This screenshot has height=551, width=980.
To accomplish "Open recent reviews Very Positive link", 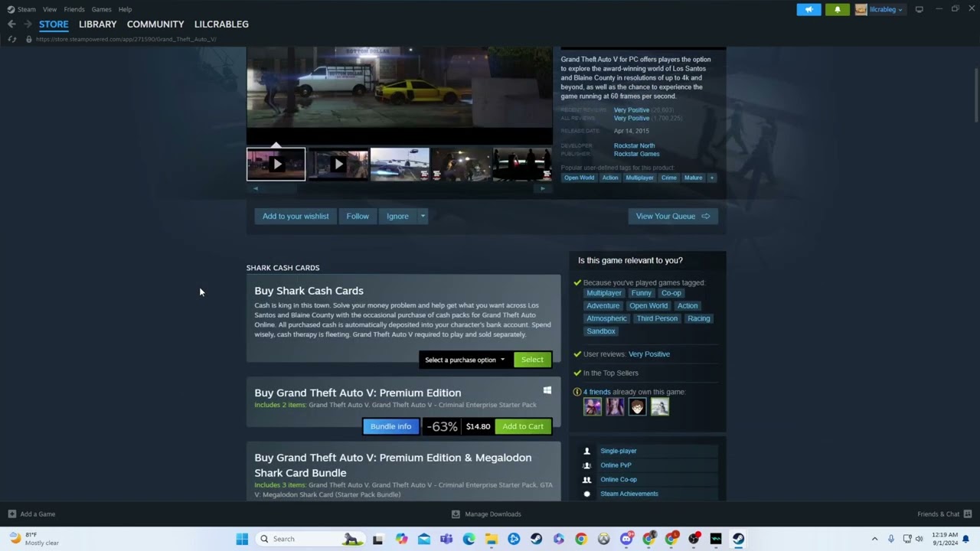I will [x=632, y=110].
